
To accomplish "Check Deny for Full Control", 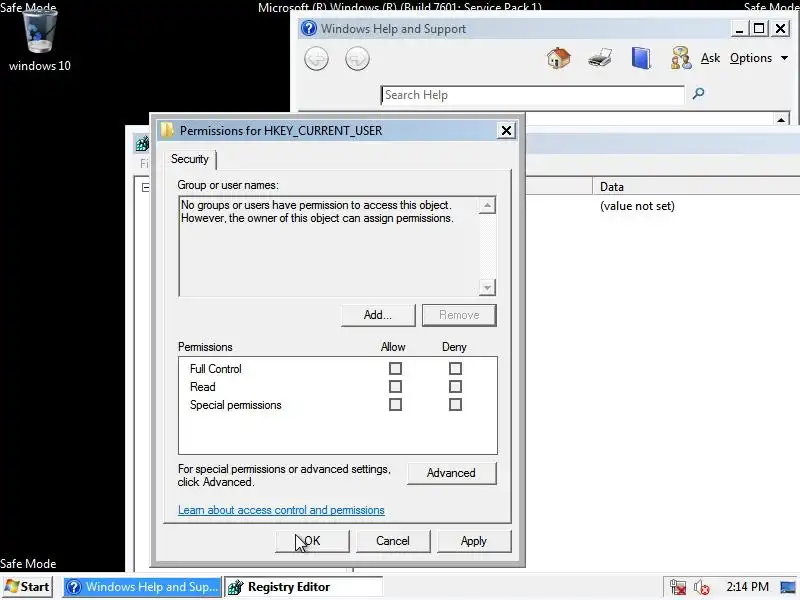I will 455,368.
